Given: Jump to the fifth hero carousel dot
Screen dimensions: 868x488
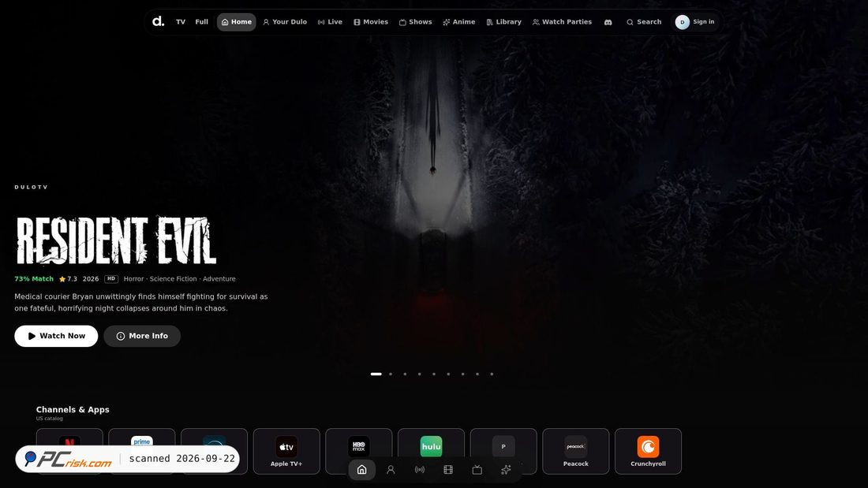Looking at the screenshot, I should [x=434, y=374].
